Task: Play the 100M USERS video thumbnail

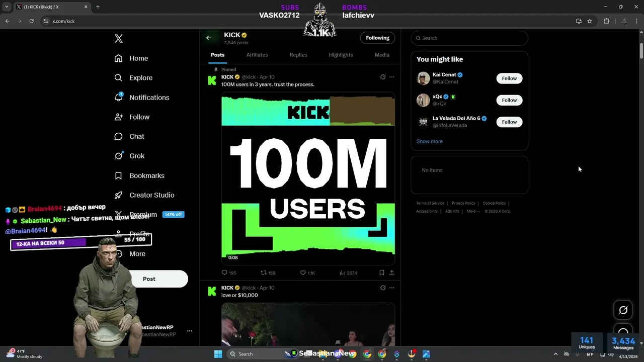Action: click(308, 178)
